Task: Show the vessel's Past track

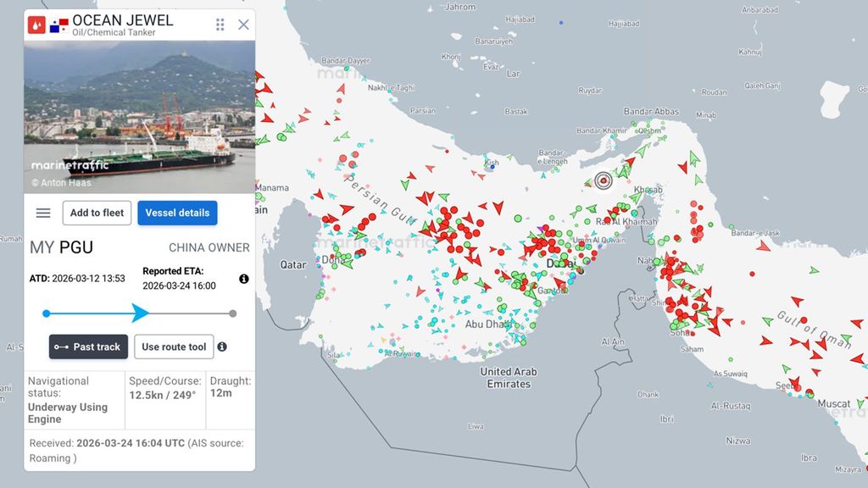Action: pyautogui.click(x=88, y=347)
